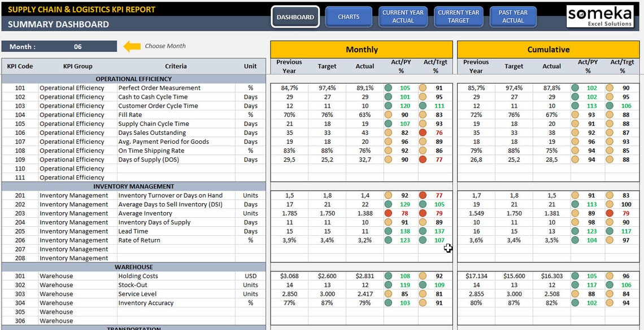This screenshot has width=644, height=330.
Task: Click yellow cumulative Act/PY circle for Avg. Payment Period
Action: coord(575,142)
